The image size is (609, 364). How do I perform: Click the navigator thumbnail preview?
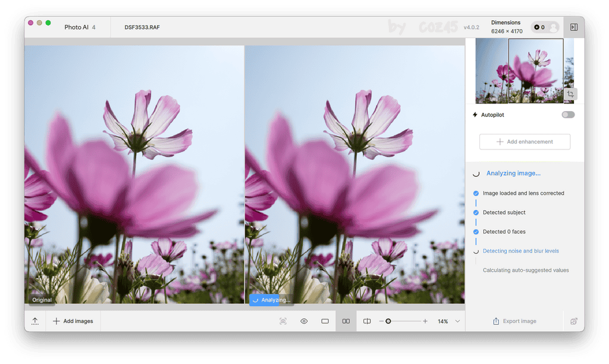click(x=525, y=71)
